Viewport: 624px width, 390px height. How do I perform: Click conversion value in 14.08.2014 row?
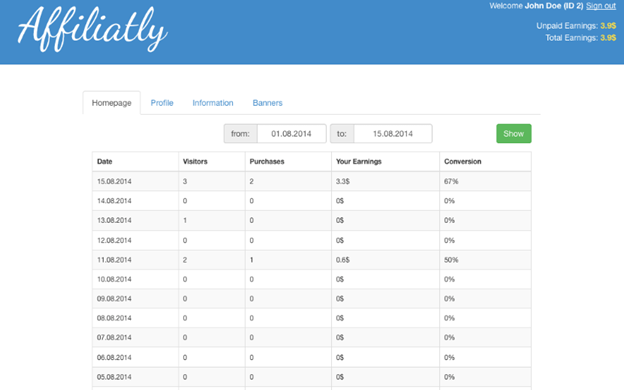449,201
